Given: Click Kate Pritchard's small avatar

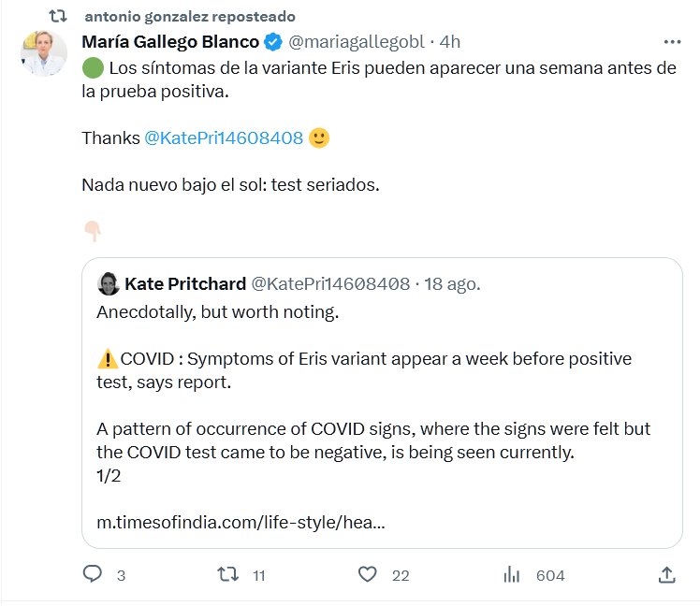Looking at the screenshot, I should pos(108,283).
